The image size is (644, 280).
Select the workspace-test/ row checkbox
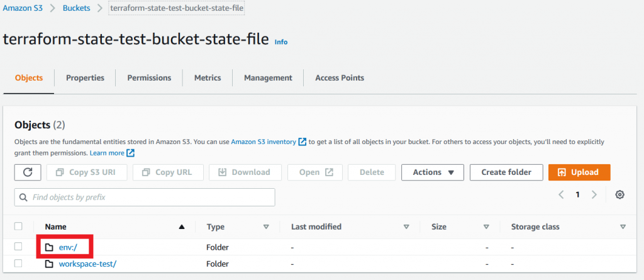click(18, 264)
